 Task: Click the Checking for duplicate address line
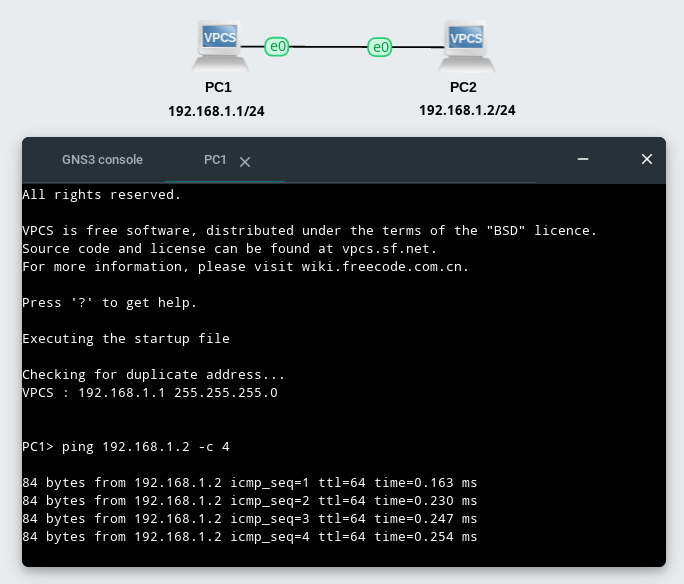(154, 375)
